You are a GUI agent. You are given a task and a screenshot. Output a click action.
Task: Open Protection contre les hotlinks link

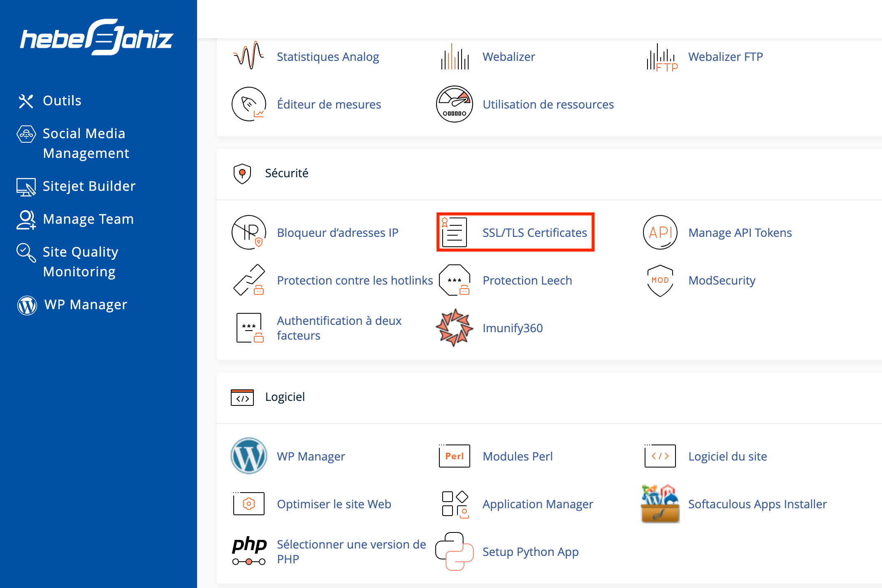355,280
